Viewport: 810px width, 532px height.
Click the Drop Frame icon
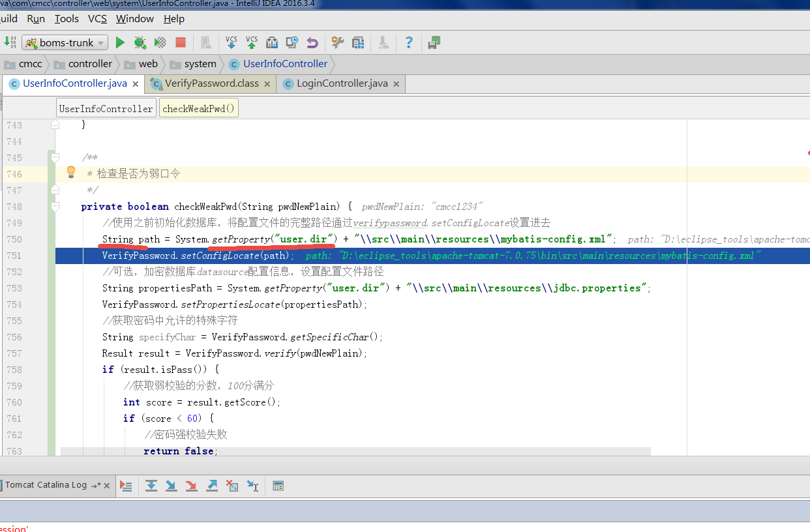[x=232, y=486]
